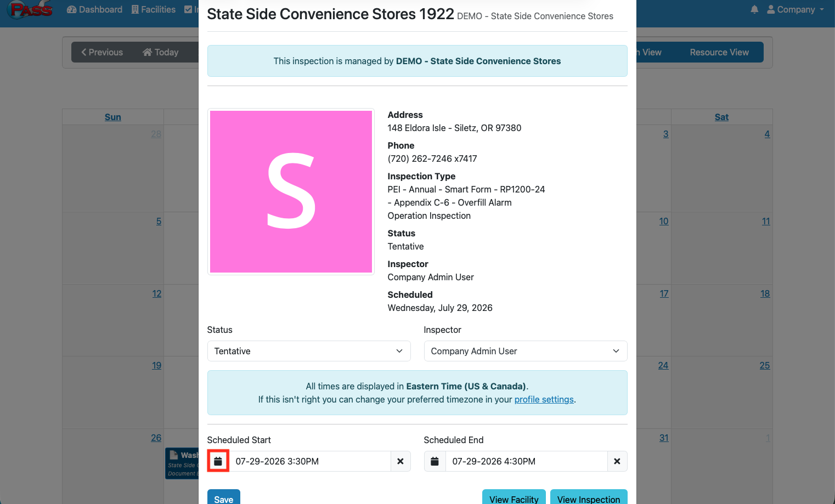Clear the Scheduled End date with X
The height and width of the screenshot is (504, 835).
(617, 461)
